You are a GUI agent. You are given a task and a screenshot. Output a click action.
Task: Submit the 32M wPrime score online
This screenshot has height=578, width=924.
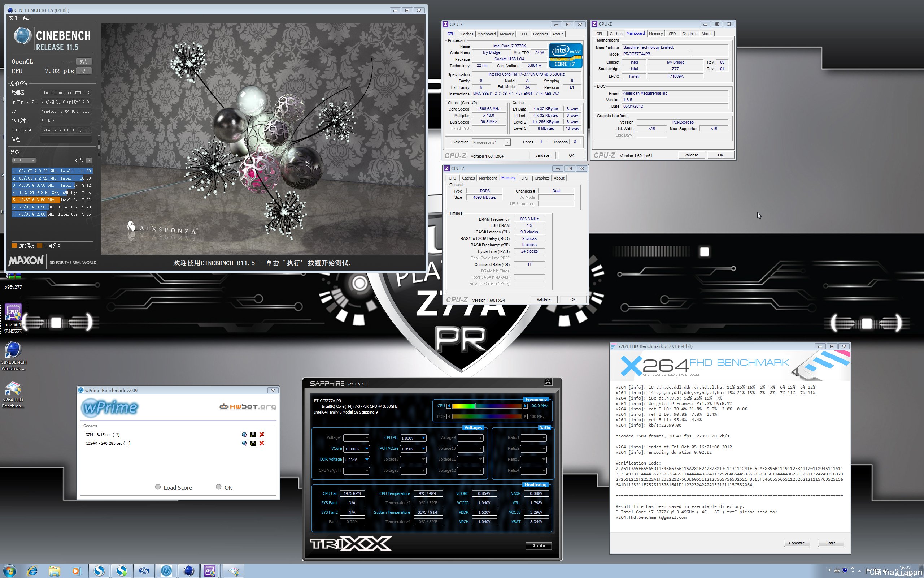[244, 434]
